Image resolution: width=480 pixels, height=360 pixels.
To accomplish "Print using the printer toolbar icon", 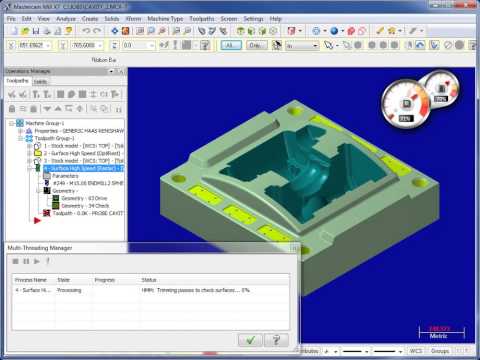I will tap(47, 31).
